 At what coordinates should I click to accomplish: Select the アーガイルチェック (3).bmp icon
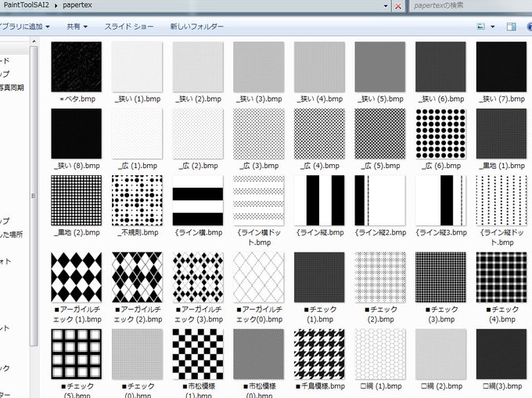point(198,277)
